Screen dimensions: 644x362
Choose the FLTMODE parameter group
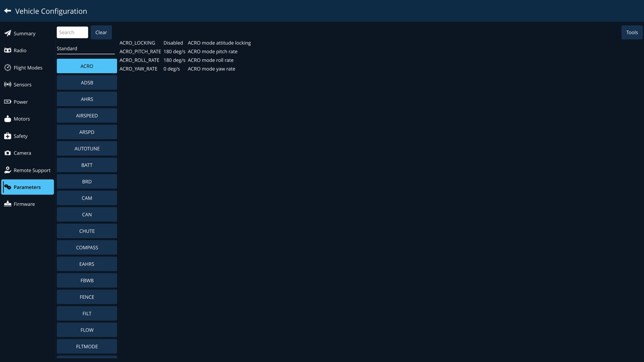87,346
